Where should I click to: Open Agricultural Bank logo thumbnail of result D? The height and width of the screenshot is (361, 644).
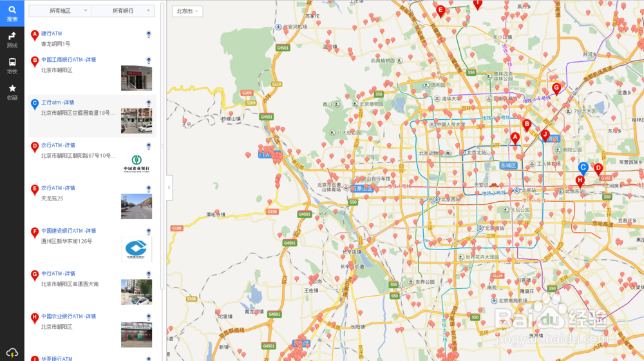[137, 164]
